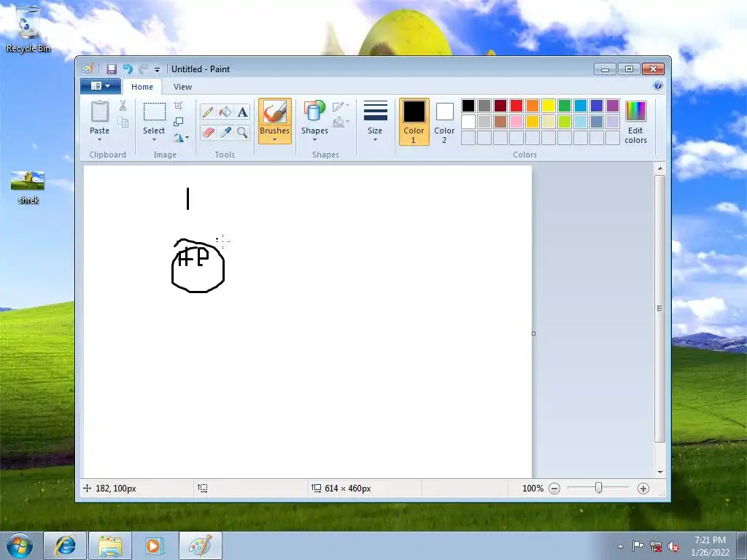Image resolution: width=747 pixels, height=560 pixels.
Task: Pick the red color swatch
Action: [516, 106]
